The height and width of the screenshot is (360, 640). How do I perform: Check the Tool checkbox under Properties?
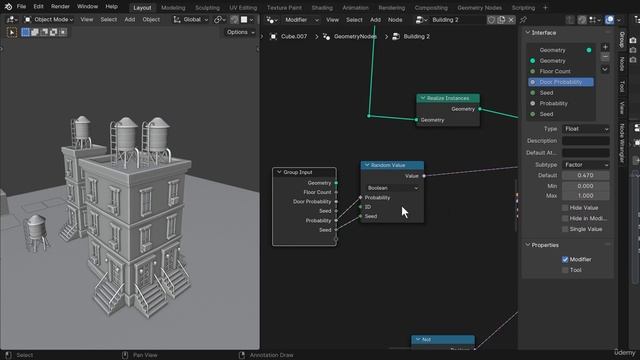click(565, 270)
